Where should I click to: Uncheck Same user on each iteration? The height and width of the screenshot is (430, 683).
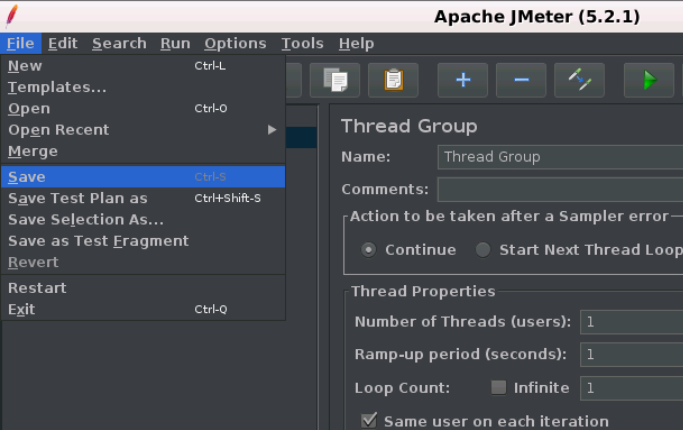coord(369,421)
